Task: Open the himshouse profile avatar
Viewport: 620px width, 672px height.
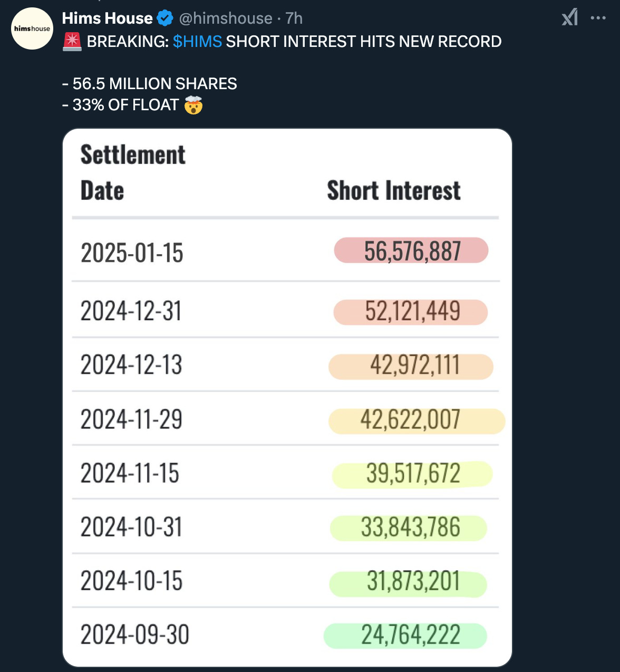Action: click(x=32, y=28)
